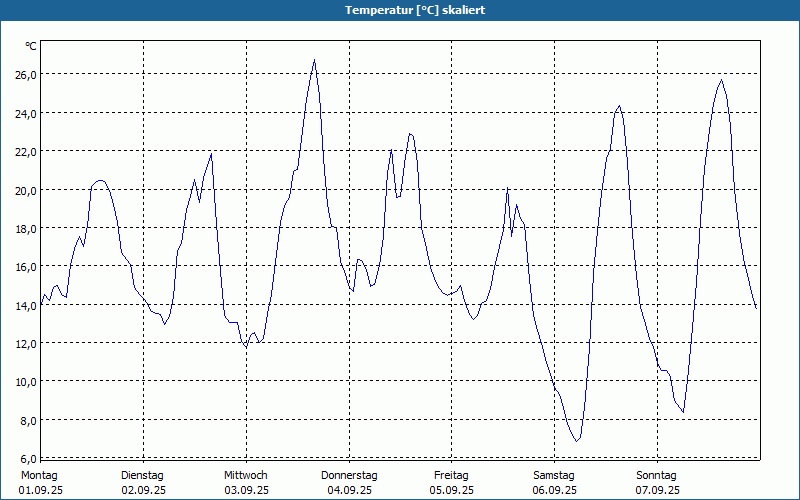Select the 14,0 y-axis label
Image resolution: width=800 pixels, height=500 pixels.
[x=26, y=306]
